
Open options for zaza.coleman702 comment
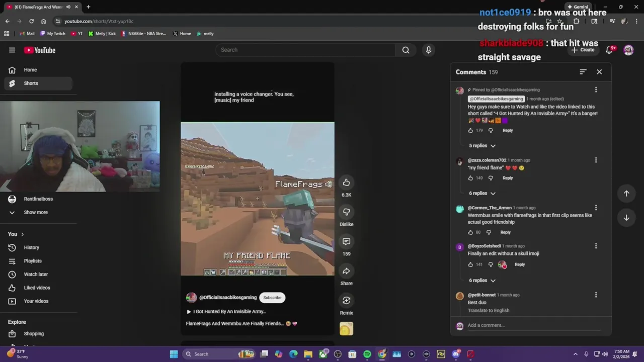point(596,160)
